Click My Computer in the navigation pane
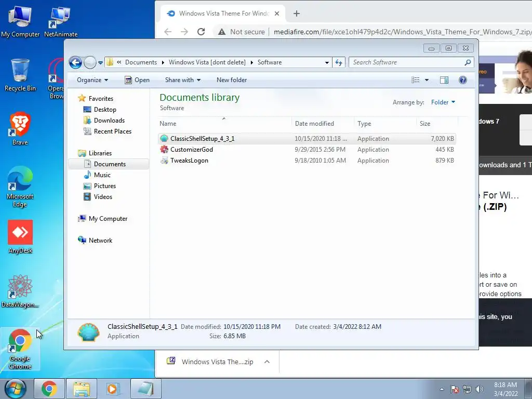This screenshot has height=399, width=532. [x=108, y=219]
